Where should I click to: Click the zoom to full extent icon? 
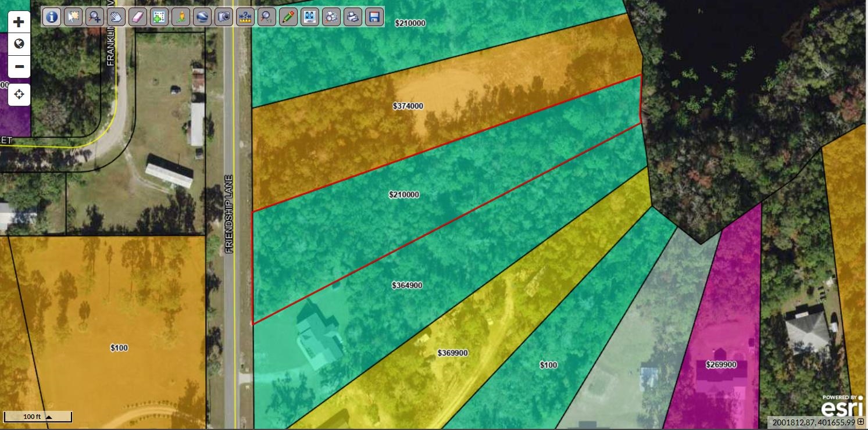(310, 17)
